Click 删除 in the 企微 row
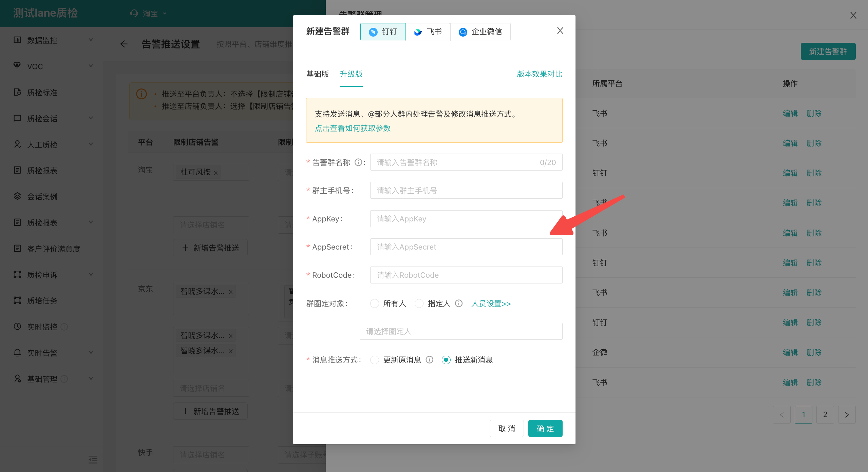Screen dimensions: 868x472 [x=814, y=352]
